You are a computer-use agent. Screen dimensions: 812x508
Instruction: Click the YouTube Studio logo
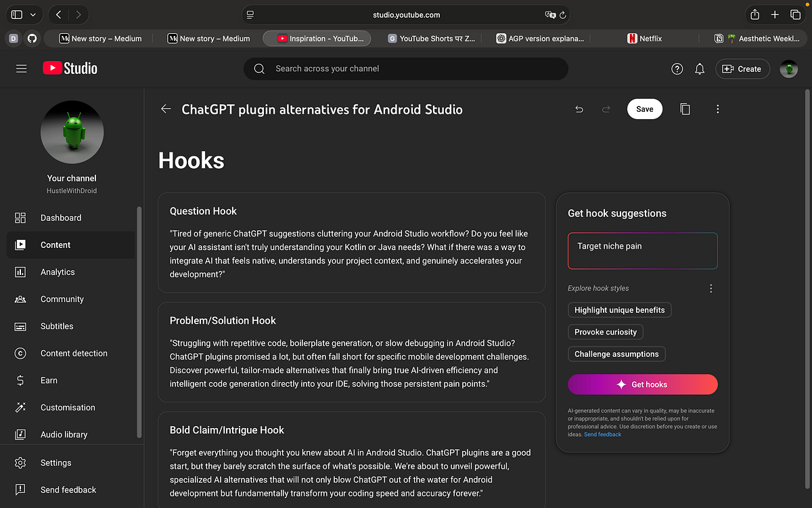click(x=70, y=68)
